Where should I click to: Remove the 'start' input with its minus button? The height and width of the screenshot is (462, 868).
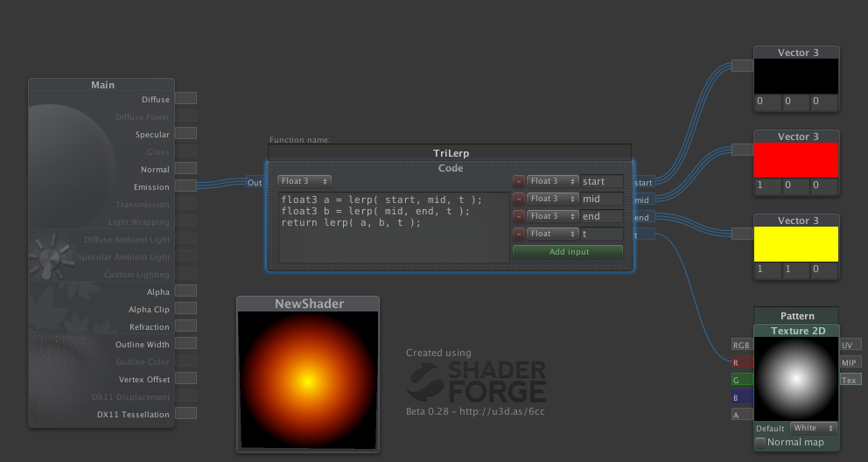click(x=518, y=181)
